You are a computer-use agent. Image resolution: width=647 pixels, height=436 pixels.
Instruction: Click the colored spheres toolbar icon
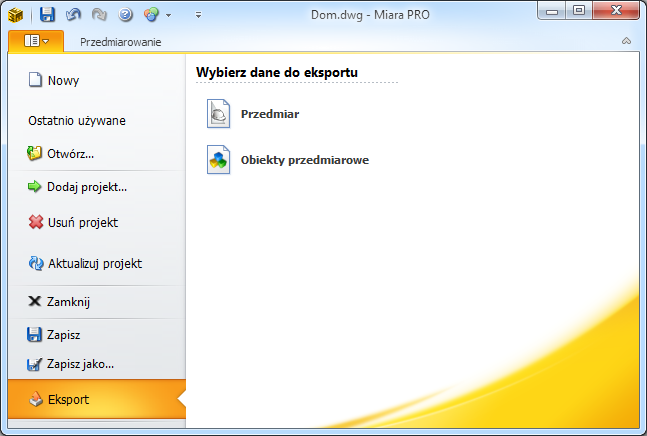(x=151, y=14)
